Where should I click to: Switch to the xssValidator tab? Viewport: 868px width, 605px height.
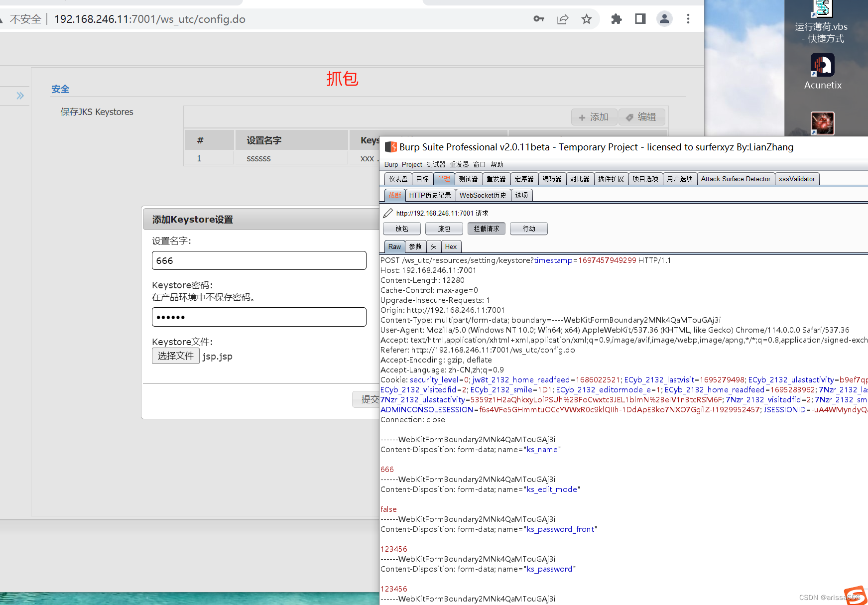tap(797, 179)
